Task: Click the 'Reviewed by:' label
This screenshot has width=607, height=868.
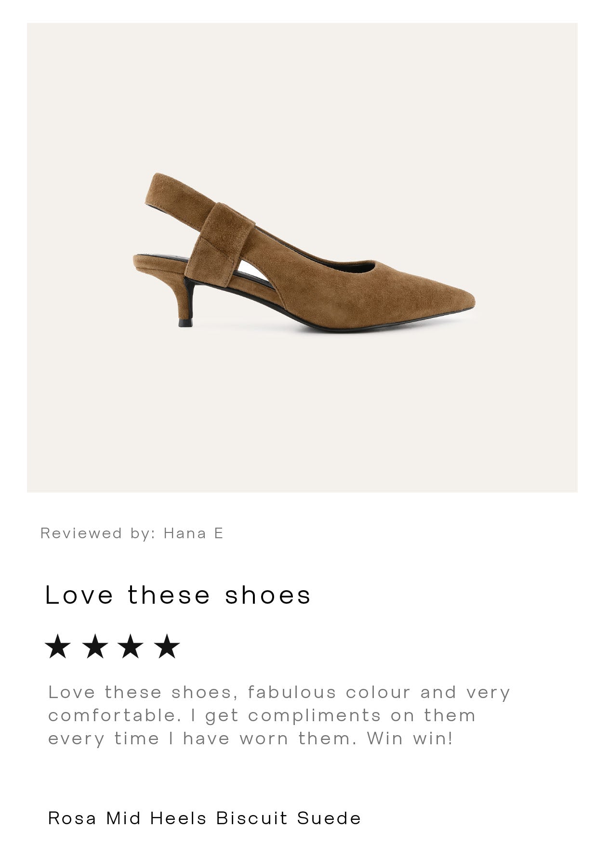Action: click(x=98, y=533)
